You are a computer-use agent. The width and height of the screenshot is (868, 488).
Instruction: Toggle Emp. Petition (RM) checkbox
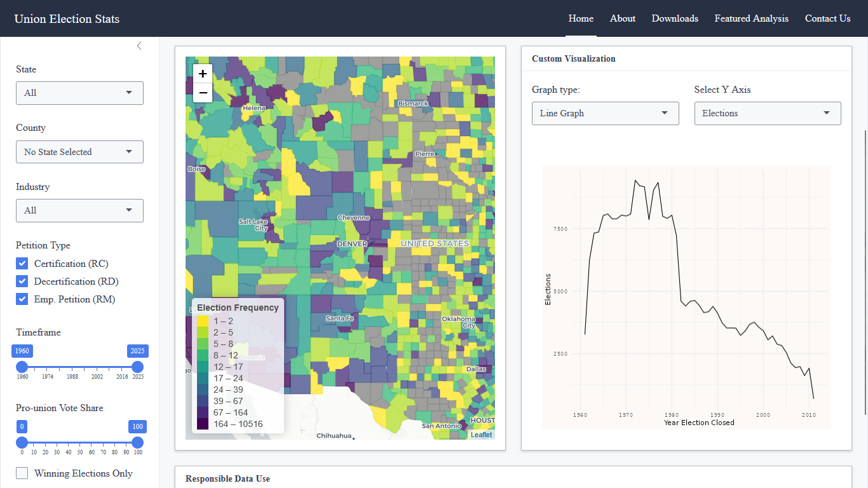click(22, 299)
